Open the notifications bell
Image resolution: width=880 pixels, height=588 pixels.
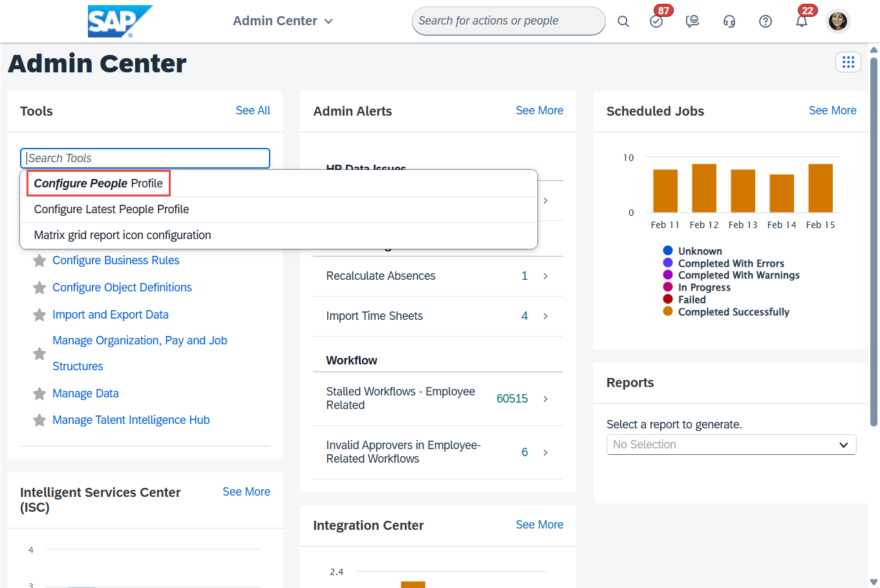[x=802, y=21]
